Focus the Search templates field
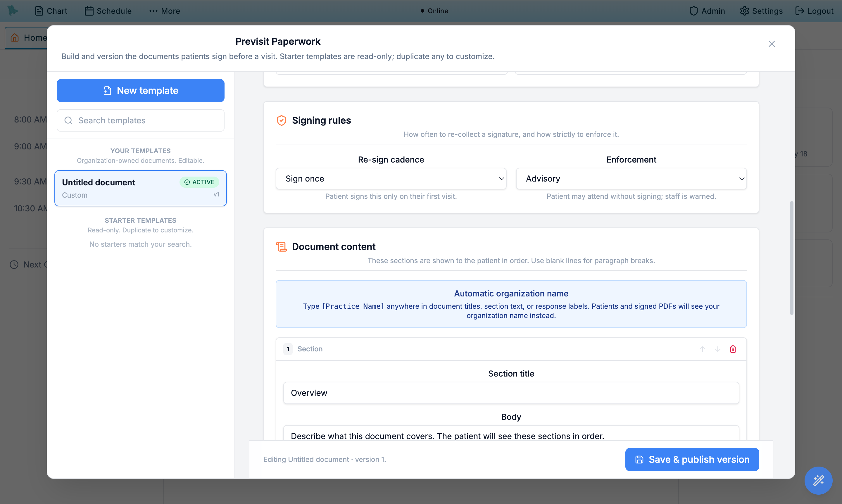This screenshot has width=842, height=504. point(141,120)
